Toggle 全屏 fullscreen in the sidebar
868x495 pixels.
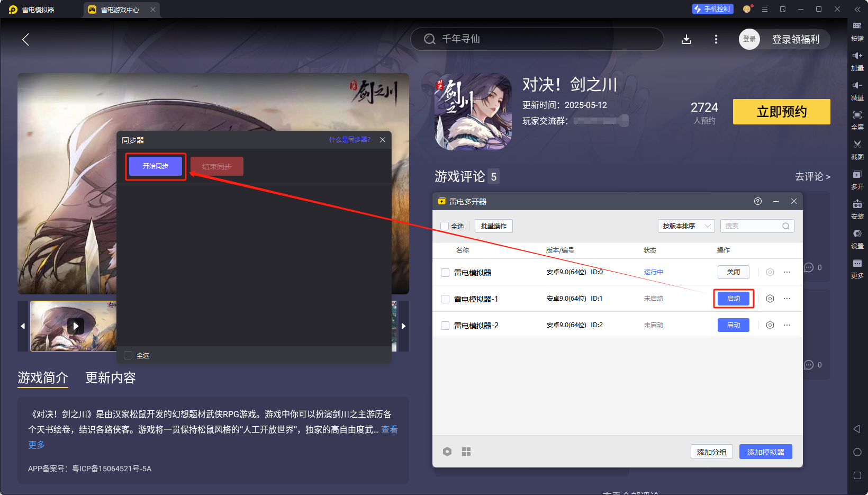pos(857,120)
